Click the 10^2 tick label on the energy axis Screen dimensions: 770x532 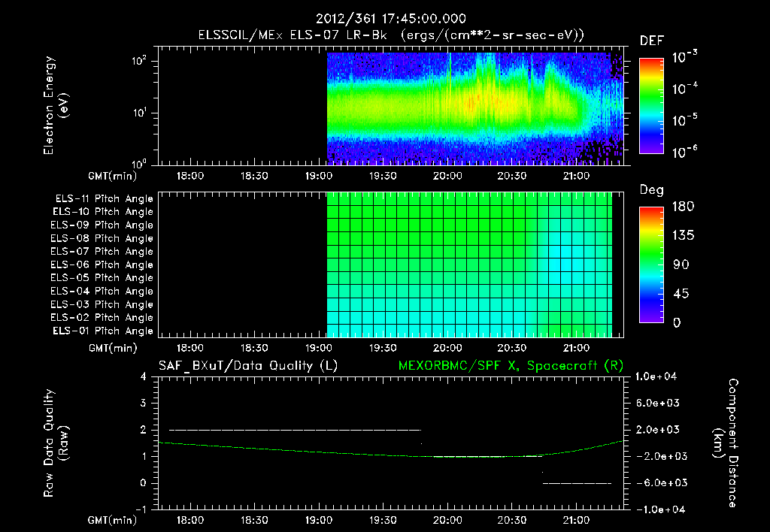click(x=139, y=60)
